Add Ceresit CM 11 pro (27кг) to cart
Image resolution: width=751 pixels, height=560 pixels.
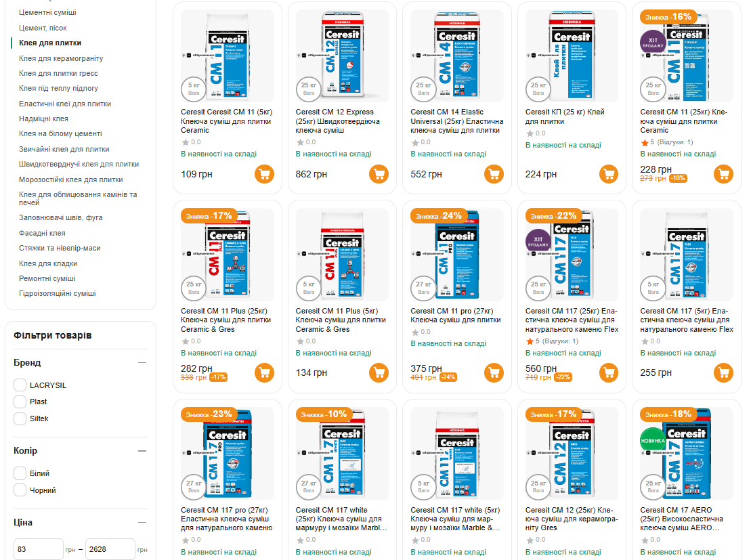[x=494, y=372]
